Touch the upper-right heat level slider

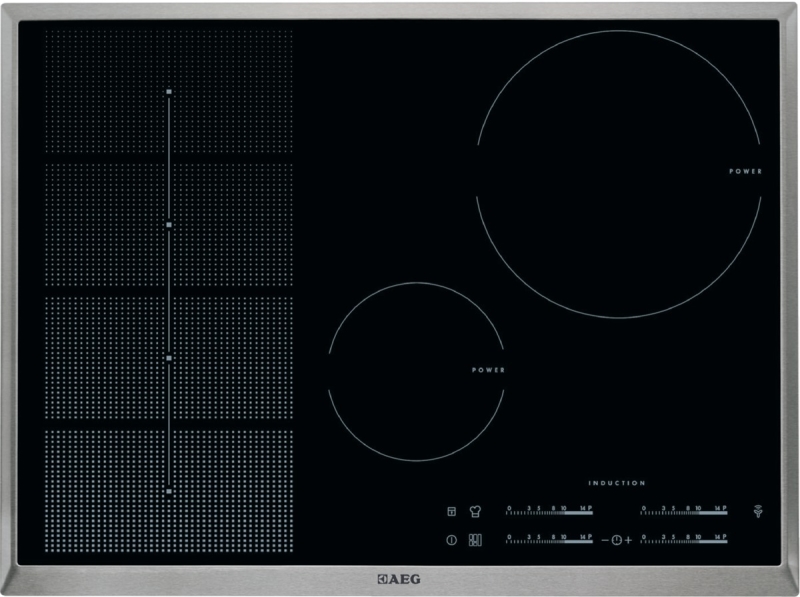pos(684,510)
